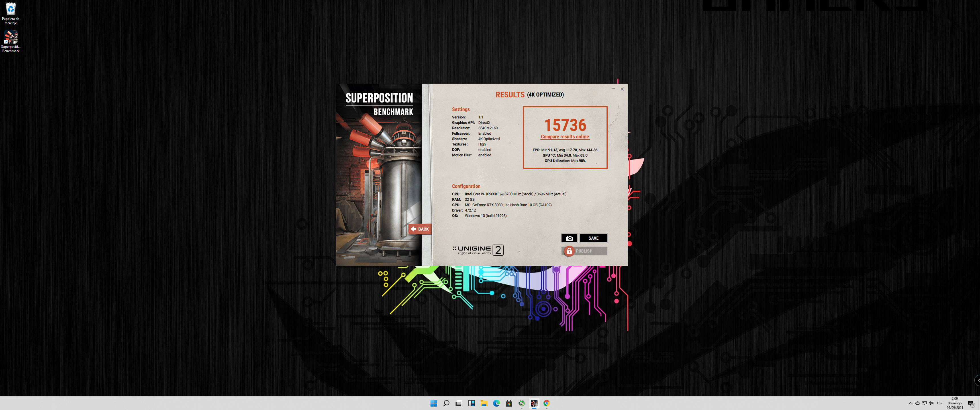This screenshot has width=980, height=410.
Task: Expand the hidden system tray icons
Action: coord(910,403)
